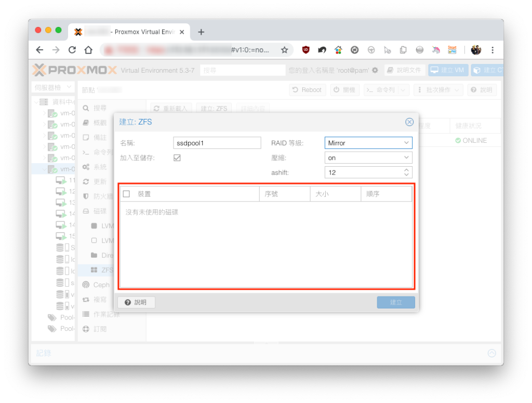Click the browser back arrow

pos(39,50)
